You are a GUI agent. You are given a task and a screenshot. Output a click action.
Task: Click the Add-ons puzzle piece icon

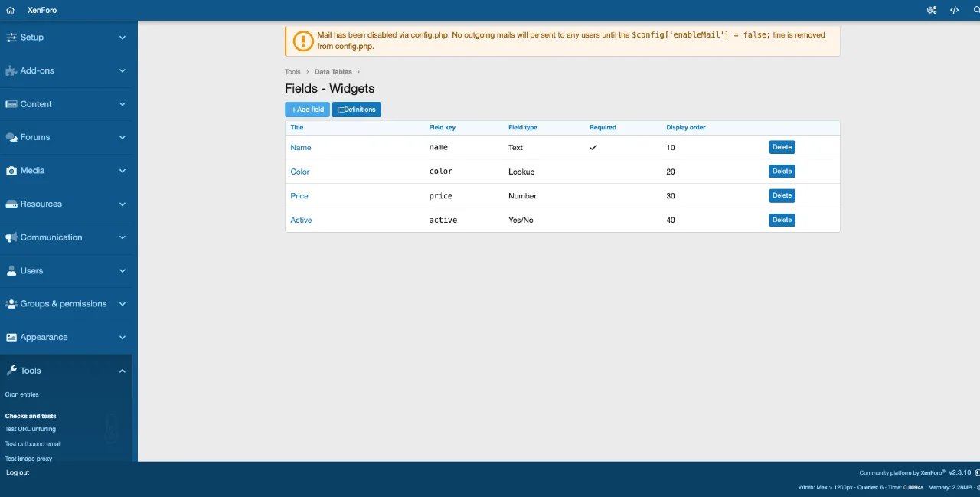11,70
